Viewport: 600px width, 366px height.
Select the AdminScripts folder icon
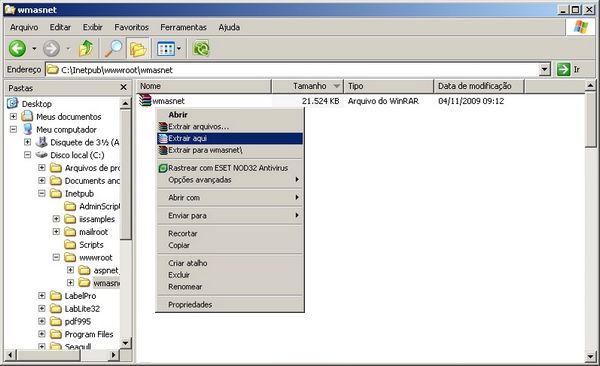pos(70,206)
